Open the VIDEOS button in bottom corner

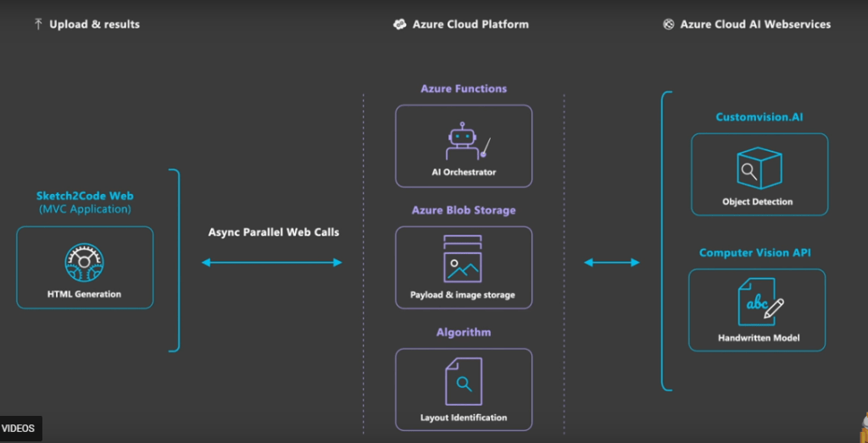pos(19,429)
